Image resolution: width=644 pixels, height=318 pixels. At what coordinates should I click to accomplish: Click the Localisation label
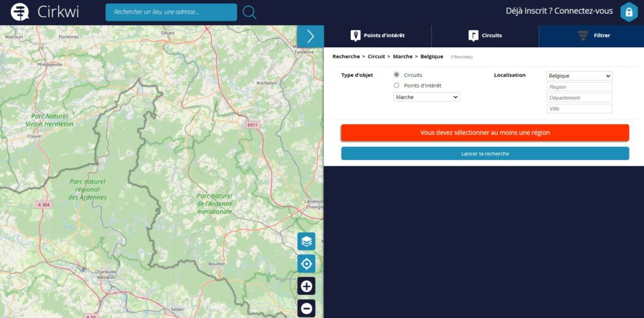pos(509,76)
